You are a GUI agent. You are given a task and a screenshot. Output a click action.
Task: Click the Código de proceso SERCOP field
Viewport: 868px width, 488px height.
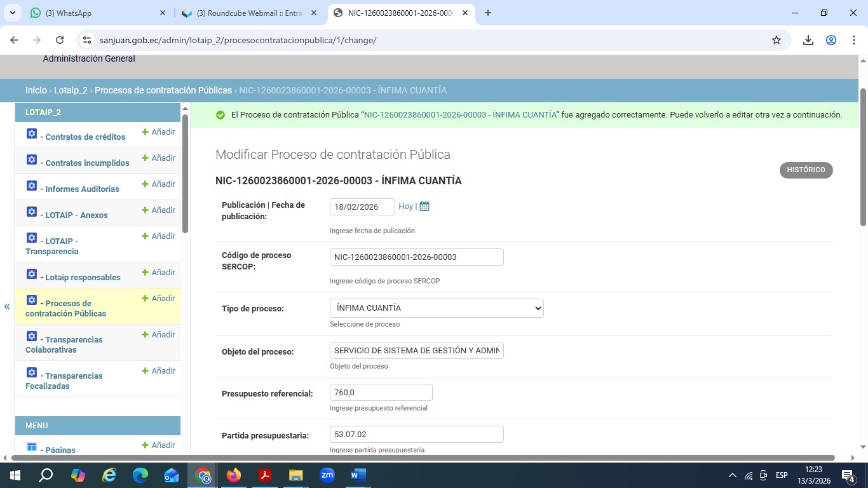click(416, 257)
